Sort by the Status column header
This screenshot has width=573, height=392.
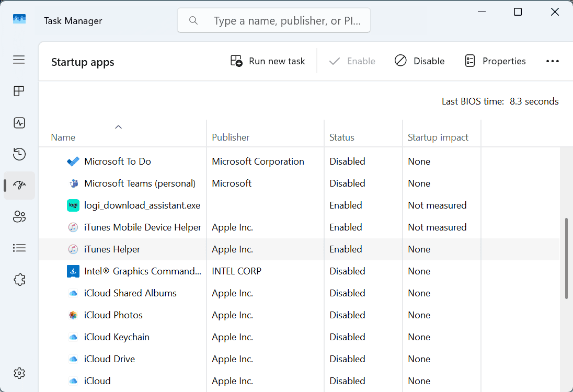coord(342,137)
